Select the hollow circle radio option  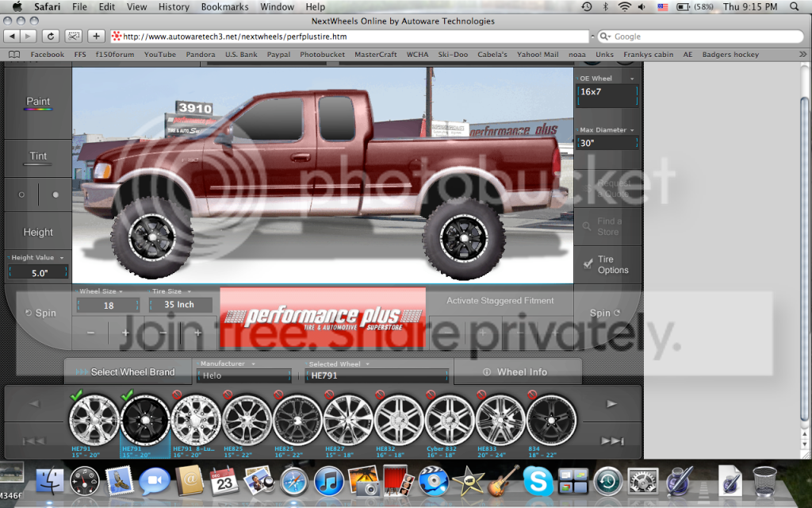(x=21, y=195)
